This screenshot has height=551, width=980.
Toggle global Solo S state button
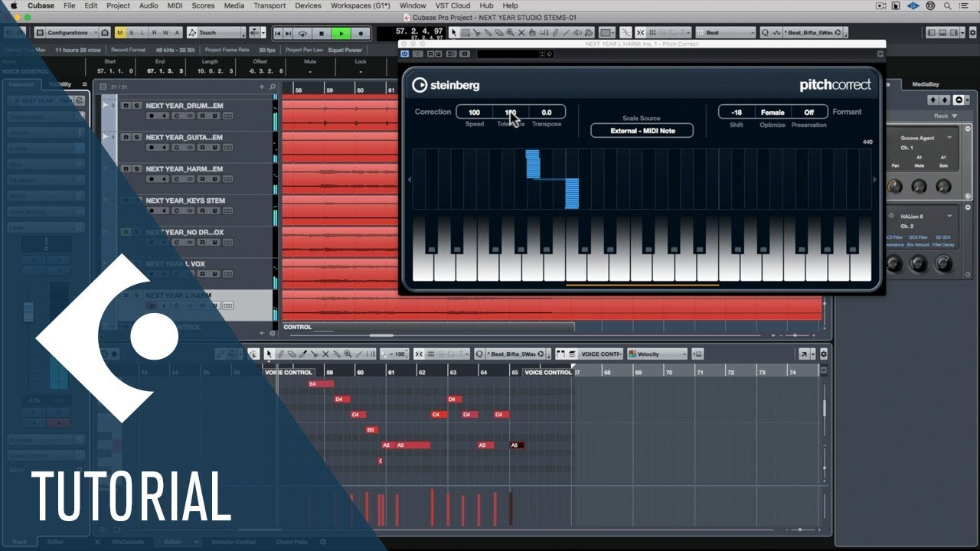click(131, 33)
